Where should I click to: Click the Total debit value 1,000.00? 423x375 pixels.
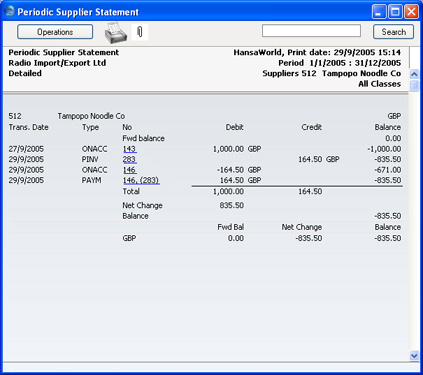coord(228,191)
